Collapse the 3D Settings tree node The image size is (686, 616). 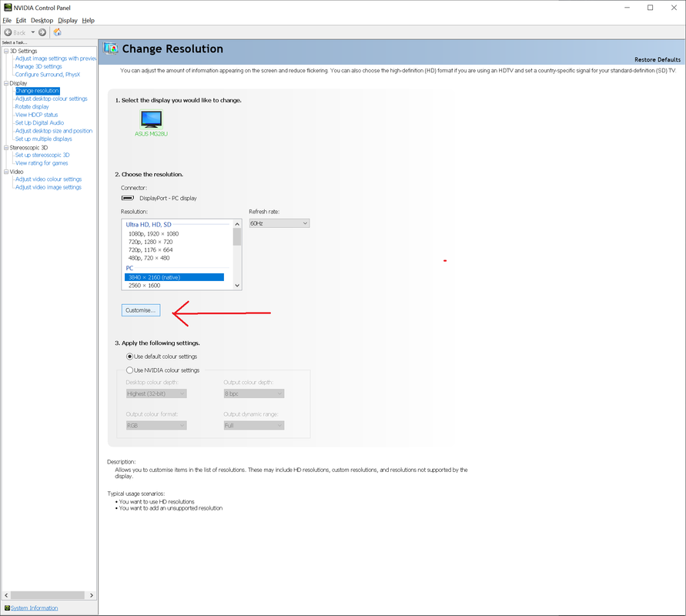coord(6,51)
